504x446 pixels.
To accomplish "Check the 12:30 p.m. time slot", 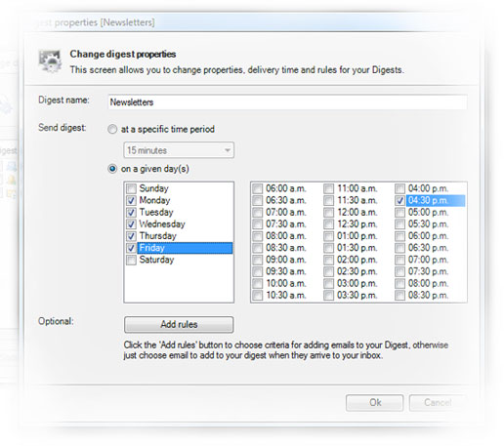I will (329, 224).
